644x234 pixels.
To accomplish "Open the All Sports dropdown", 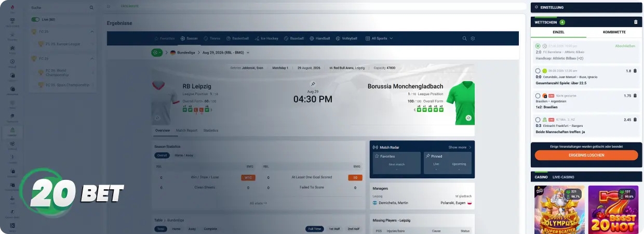I will pyautogui.click(x=379, y=38).
